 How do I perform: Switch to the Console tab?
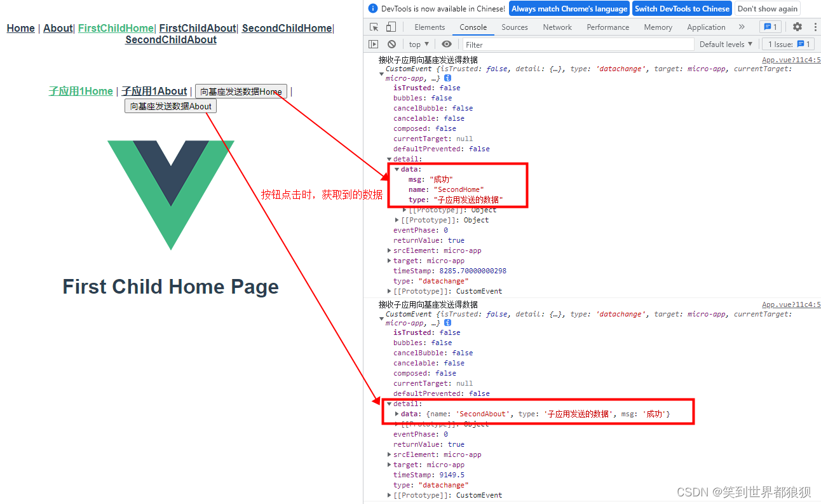coord(473,27)
